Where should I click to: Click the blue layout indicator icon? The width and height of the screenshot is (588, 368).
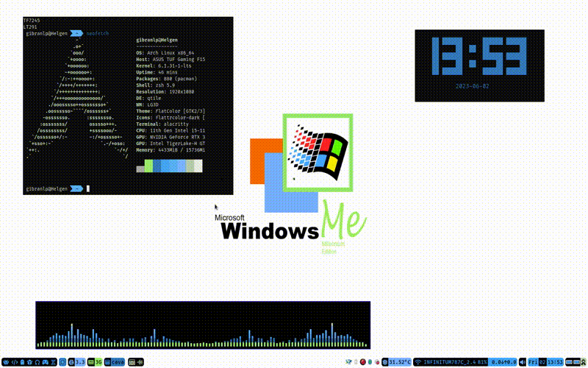[x=62, y=362]
